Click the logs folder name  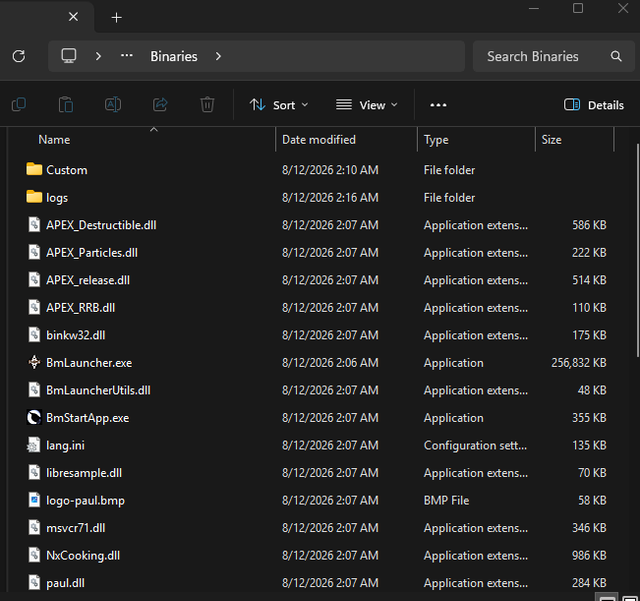[x=57, y=198]
